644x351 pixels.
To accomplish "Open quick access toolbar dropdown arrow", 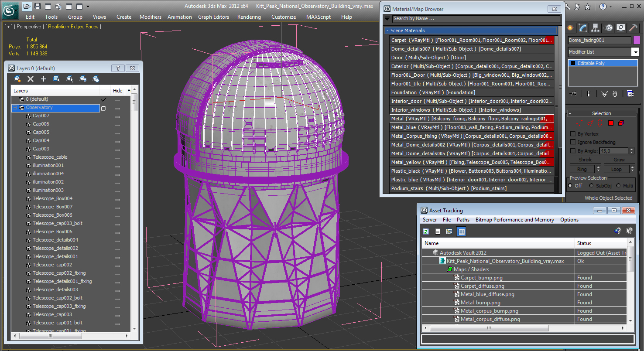I will 88,6.
